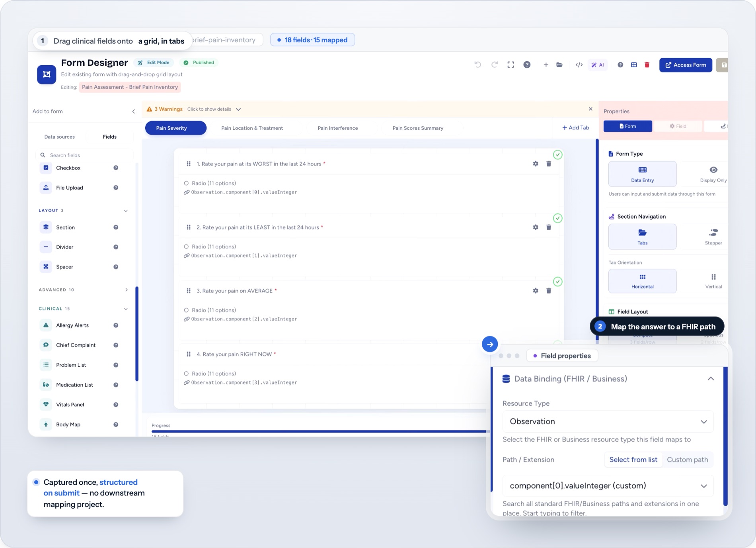756x548 pixels.
Task: Click the Access Form button
Action: (x=686, y=65)
